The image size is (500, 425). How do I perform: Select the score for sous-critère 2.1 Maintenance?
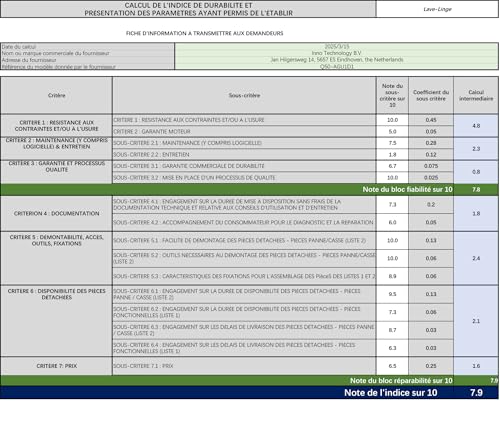pyautogui.click(x=392, y=143)
